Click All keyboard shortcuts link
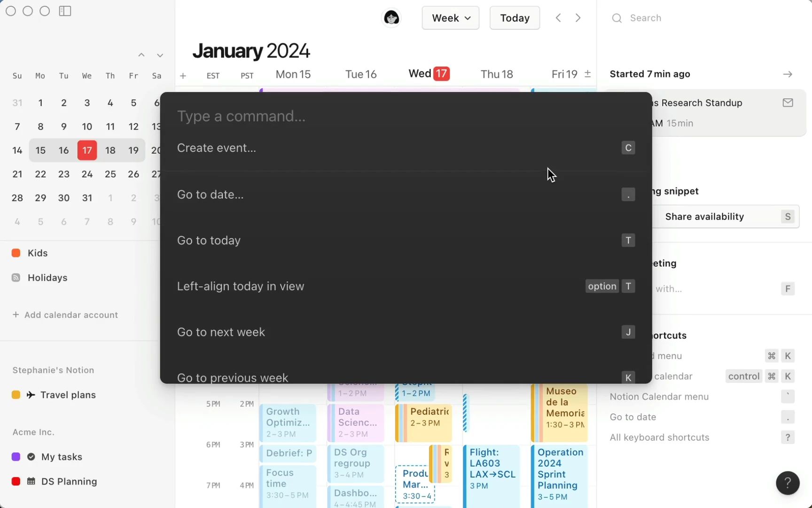The height and width of the screenshot is (508, 812). [702, 437]
